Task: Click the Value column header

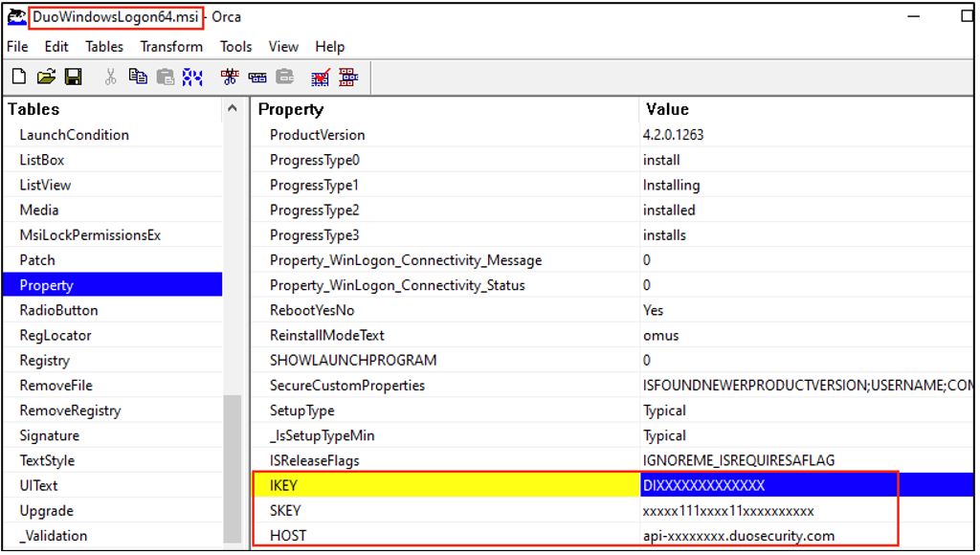Action: pos(806,109)
